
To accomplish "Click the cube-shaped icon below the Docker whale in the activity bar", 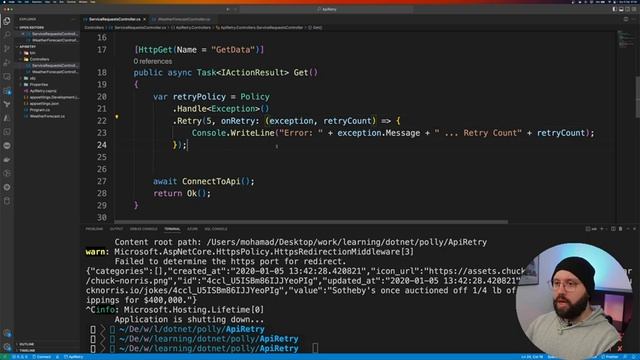I will [x=7, y=173].
